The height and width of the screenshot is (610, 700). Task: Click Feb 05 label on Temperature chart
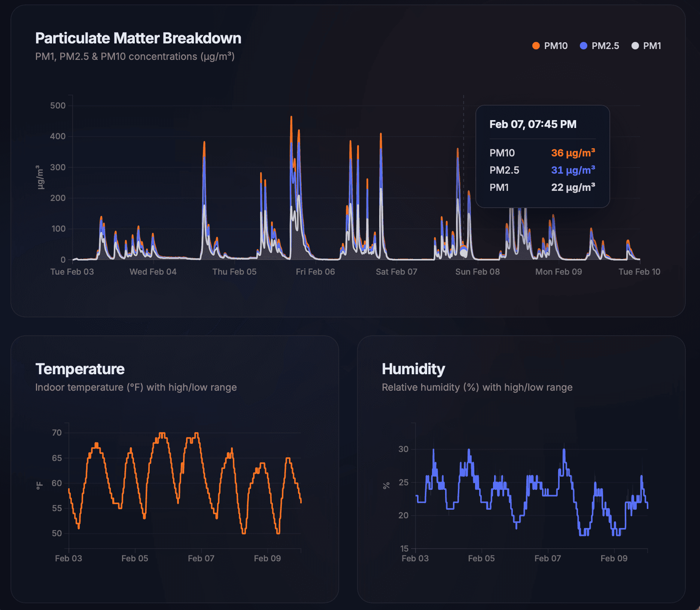tap(135, 558)
